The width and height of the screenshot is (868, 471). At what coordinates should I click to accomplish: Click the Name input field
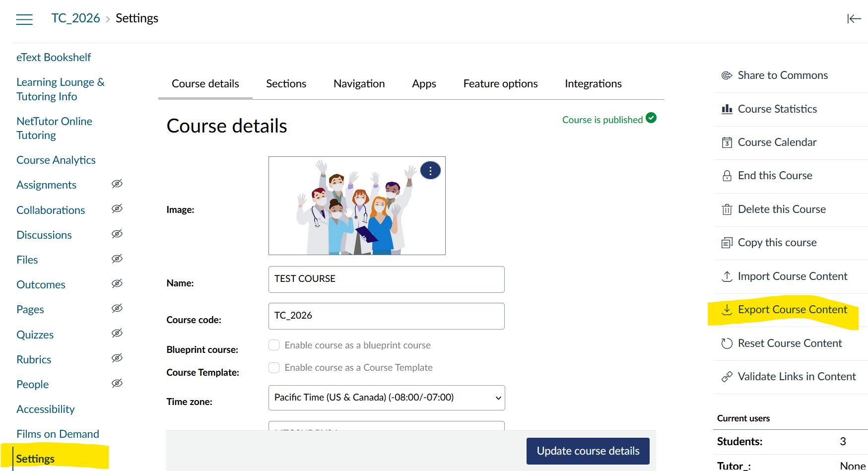pos(387,279)
